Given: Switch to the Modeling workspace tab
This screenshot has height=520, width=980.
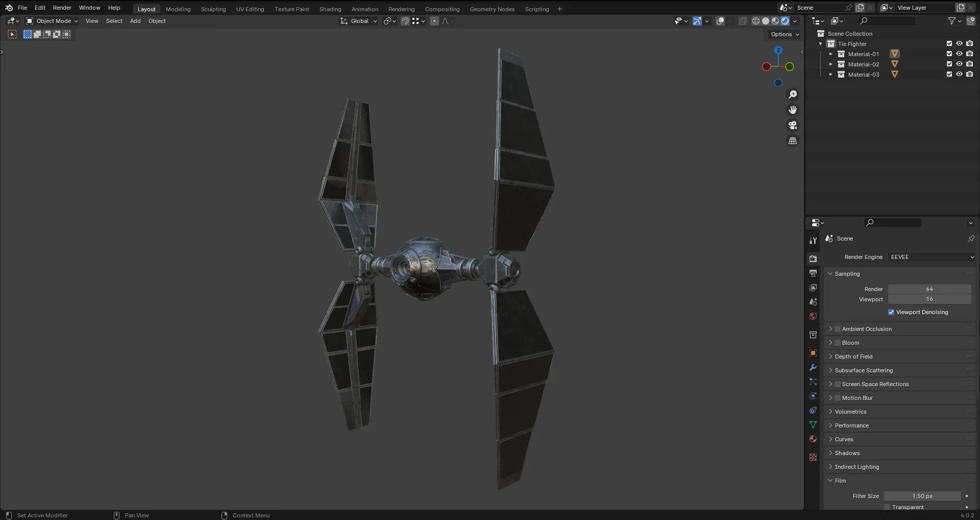Looking at the screenshot, I should pos(178,9).
